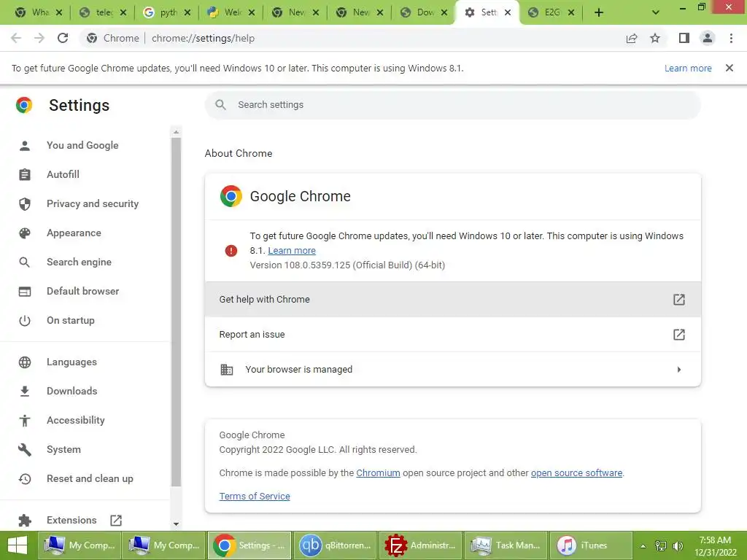The height and width of the screenshot is (560, 747).
Task: Open Report an issue
Action: pos(452,334)
